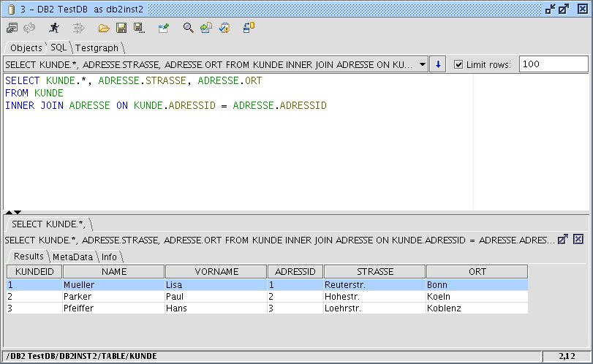Switch to the Objects tab
This screenshot has width=593, height=364.
(26, 48)
